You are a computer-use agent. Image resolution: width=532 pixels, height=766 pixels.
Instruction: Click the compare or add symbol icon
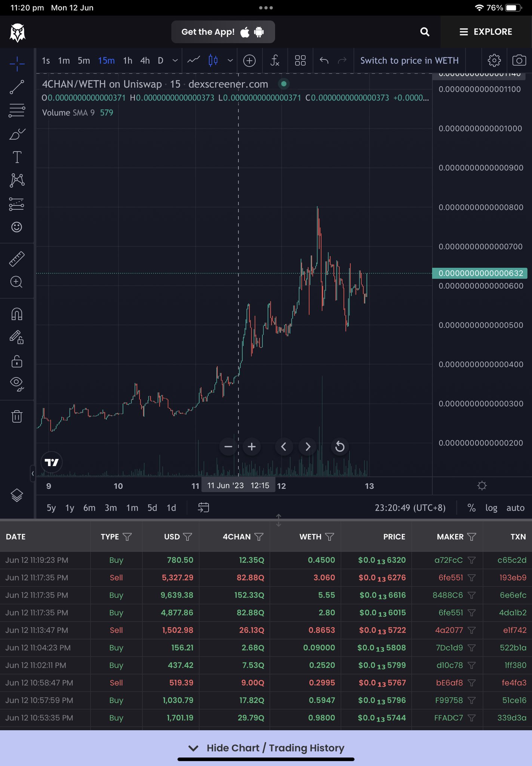(x=249, y=61)
